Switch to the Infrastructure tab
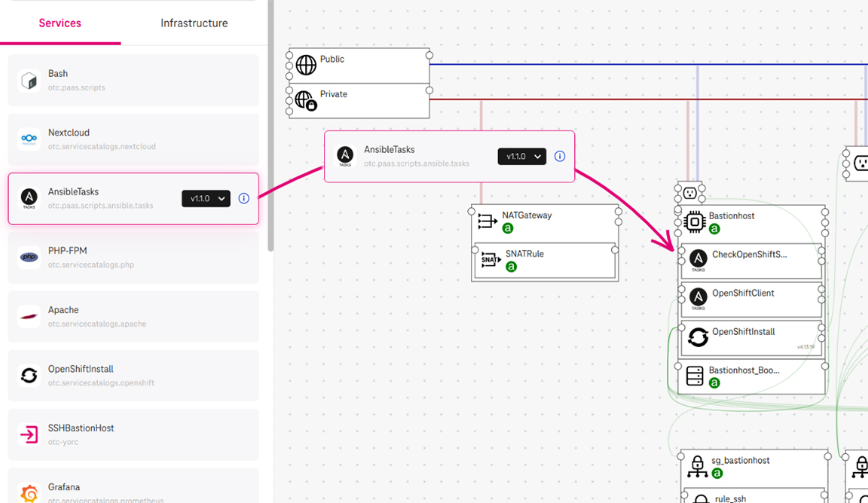 click(194, 23)
